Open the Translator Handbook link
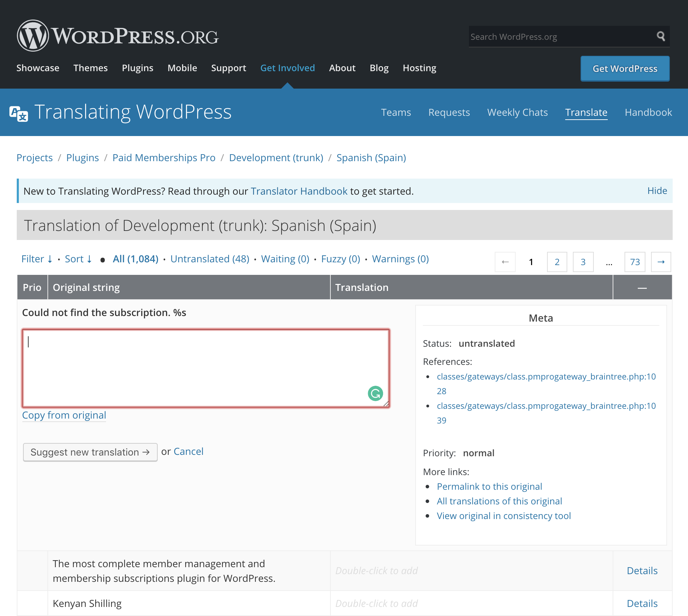 299,191
